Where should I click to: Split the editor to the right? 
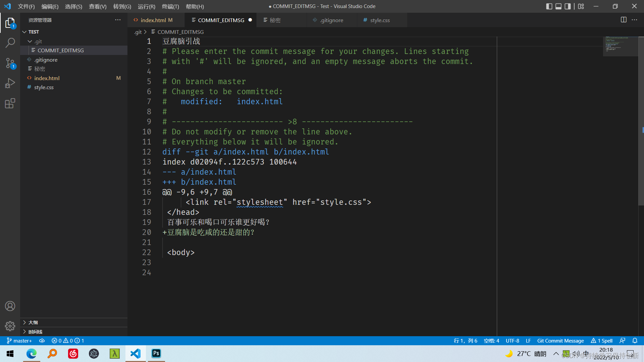[x=624, y=20]
